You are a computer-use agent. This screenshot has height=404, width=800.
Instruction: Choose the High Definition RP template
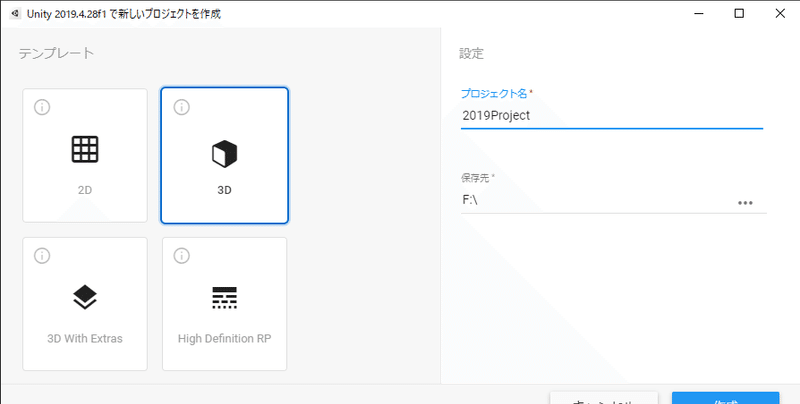pos(224,304)
